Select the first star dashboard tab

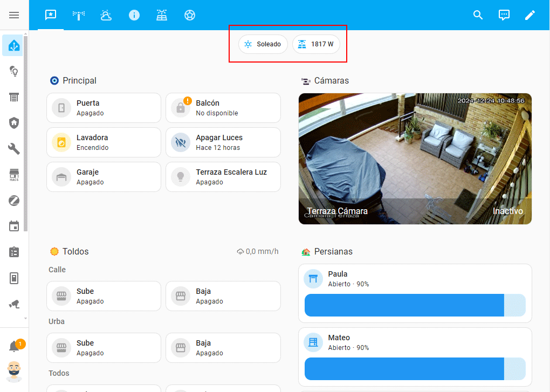point(51,15)
